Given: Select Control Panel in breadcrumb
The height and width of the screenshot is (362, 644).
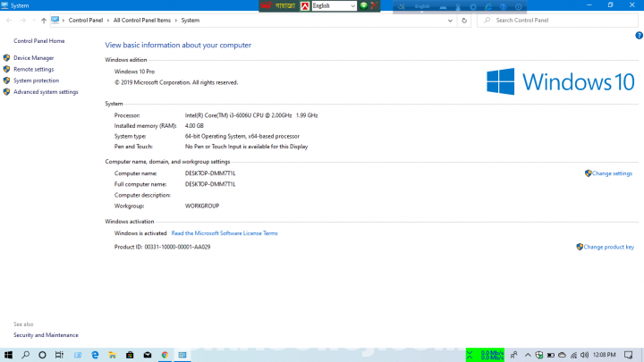Looking at the screenshot, I should [86, 20].
